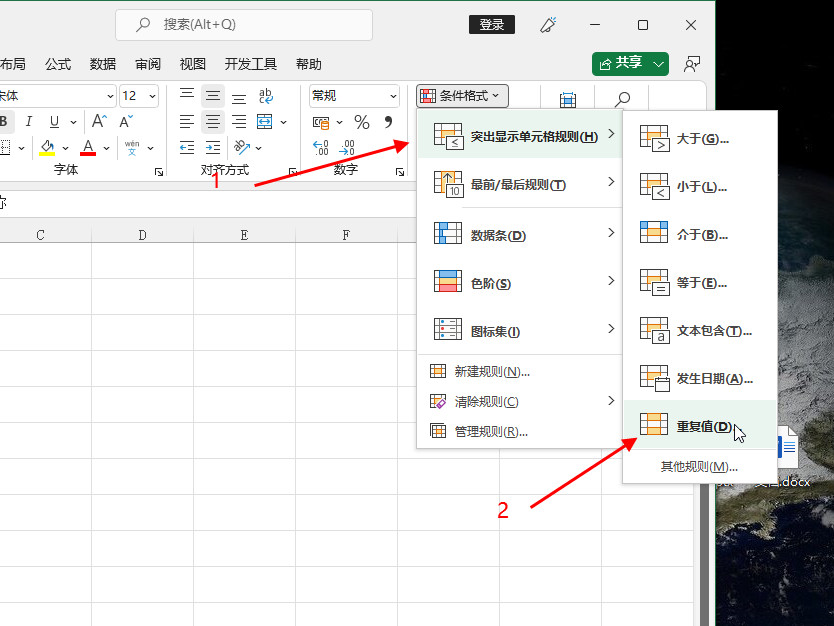Open phonetic guide dropdown arrow
This screenshot has height=626, width=834.
pyautogui.click(x=151, y=148)
